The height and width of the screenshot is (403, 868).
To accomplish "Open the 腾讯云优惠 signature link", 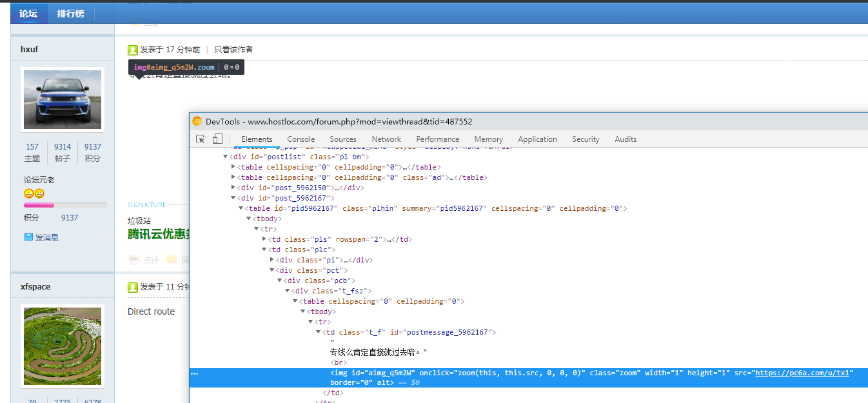I will (158, 234).
